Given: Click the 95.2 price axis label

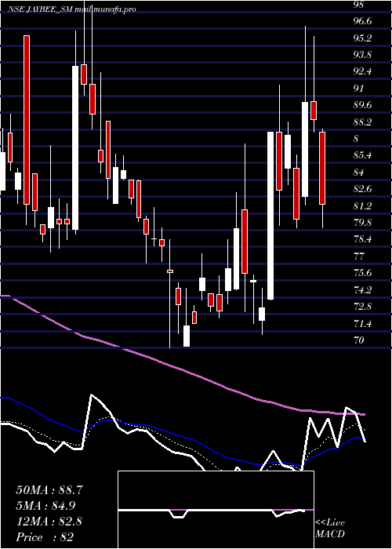Looking at the screenshot, I should click(362, 38).
